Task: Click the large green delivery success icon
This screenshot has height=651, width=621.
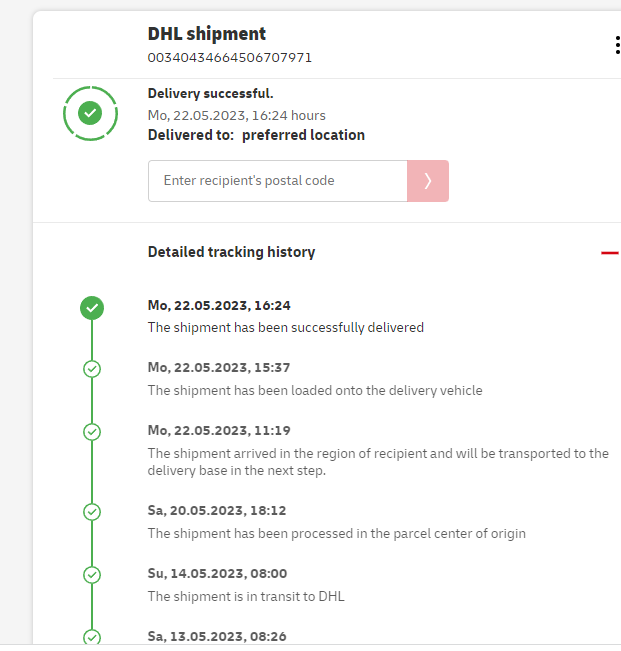Action: [90, 114]
